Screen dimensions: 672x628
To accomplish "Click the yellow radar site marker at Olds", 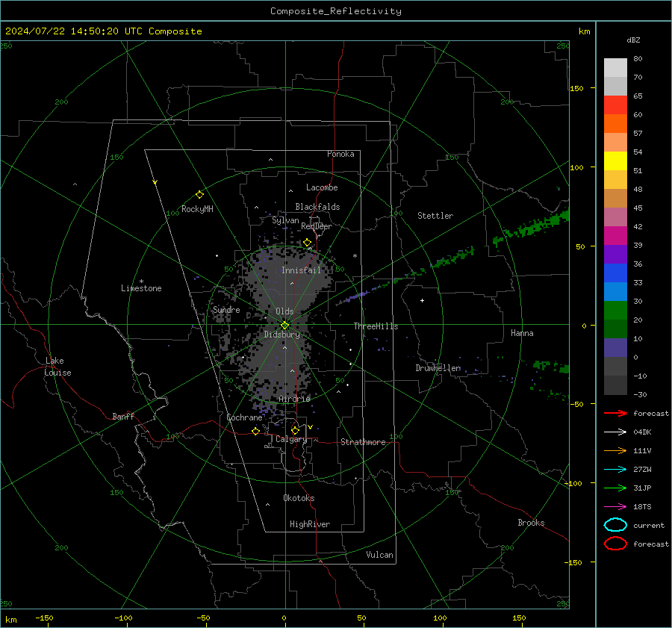I will click(284, 326).
